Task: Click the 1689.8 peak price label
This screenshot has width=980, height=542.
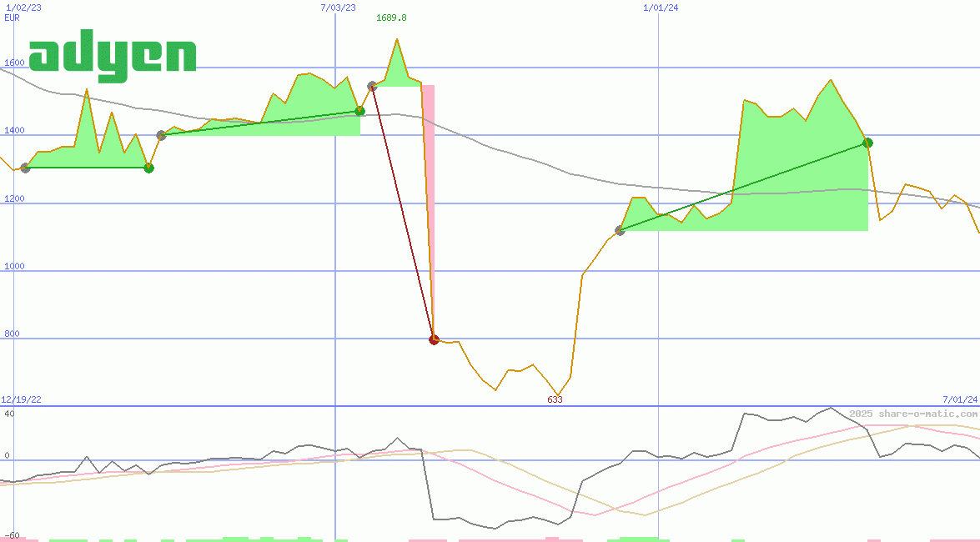Action: 391,18
